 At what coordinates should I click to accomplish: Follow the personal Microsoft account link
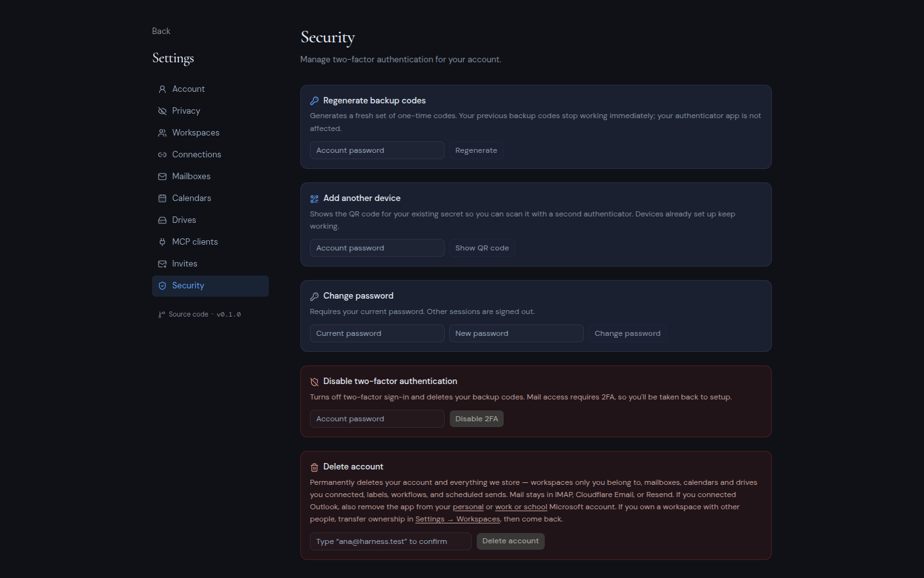[468, 507]
